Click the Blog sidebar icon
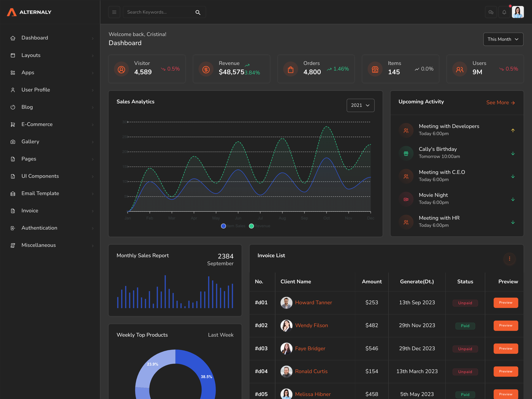This screenshot has width=532, height=399. click(13, 107)
